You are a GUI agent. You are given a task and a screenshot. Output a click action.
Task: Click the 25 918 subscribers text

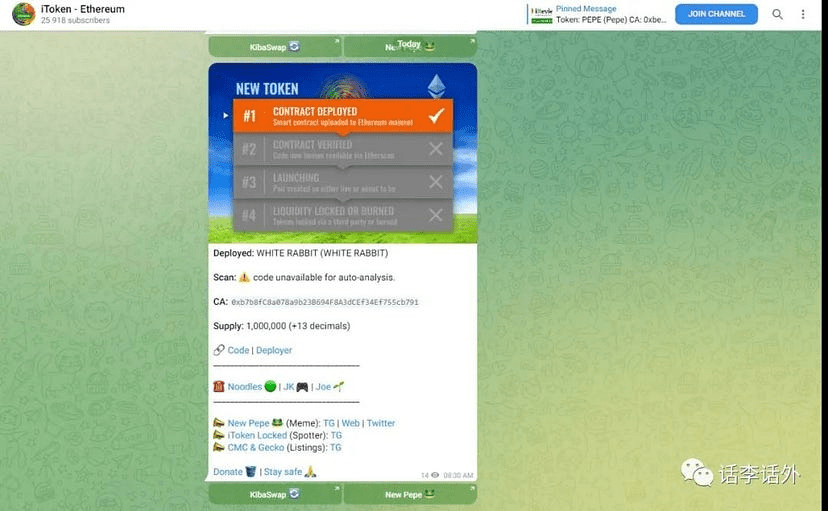tap(76, 20)
